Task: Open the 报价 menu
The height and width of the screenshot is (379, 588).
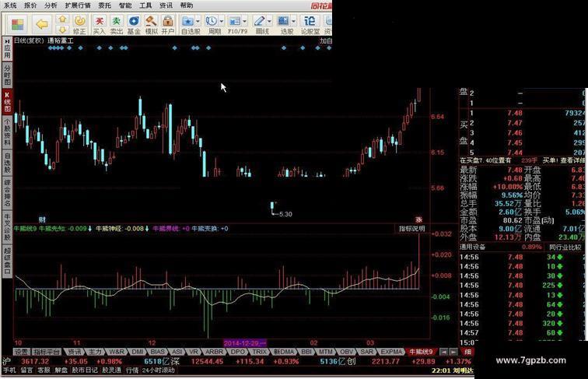Action: tap(30, 5)
